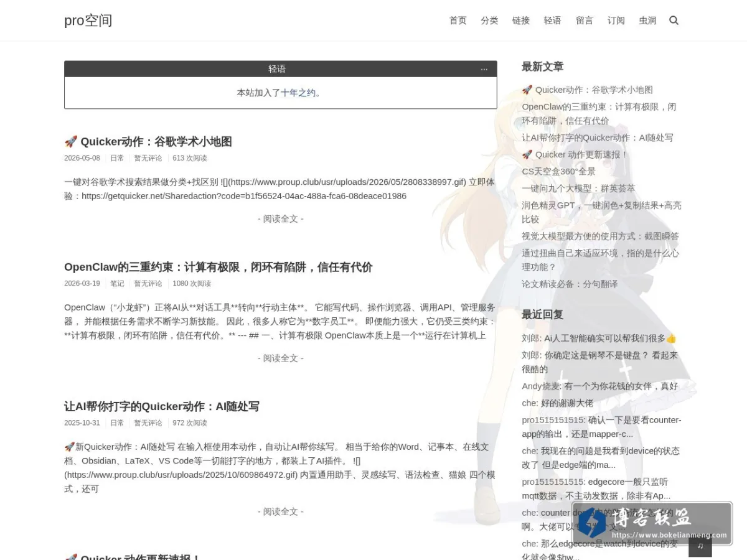
Task: Open che's reply 好的谢谢大佬
Action: pos(566,403)
